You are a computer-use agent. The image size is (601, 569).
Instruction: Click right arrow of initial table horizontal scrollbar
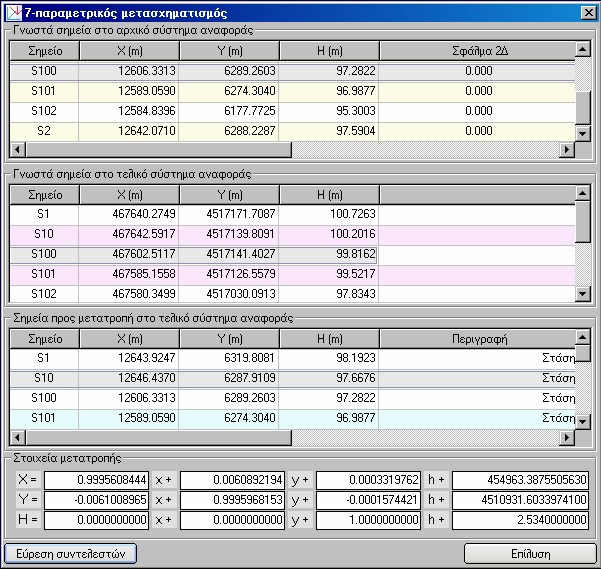[567, 149]
